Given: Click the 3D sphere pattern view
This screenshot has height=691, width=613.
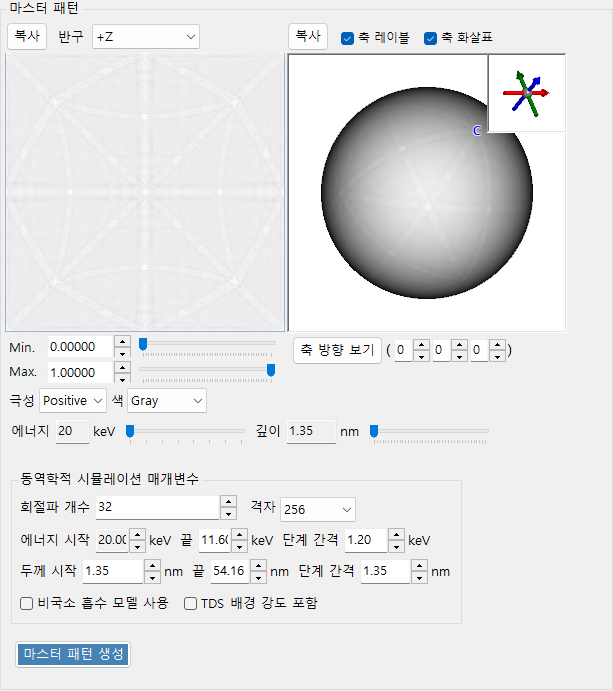Looking at the screenshot, I should click(427, 193).
